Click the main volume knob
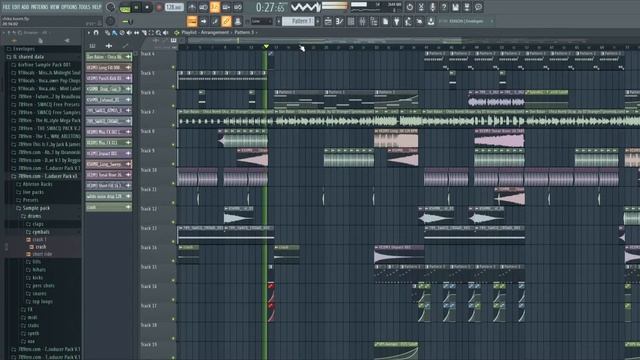 tap(110, 7)
